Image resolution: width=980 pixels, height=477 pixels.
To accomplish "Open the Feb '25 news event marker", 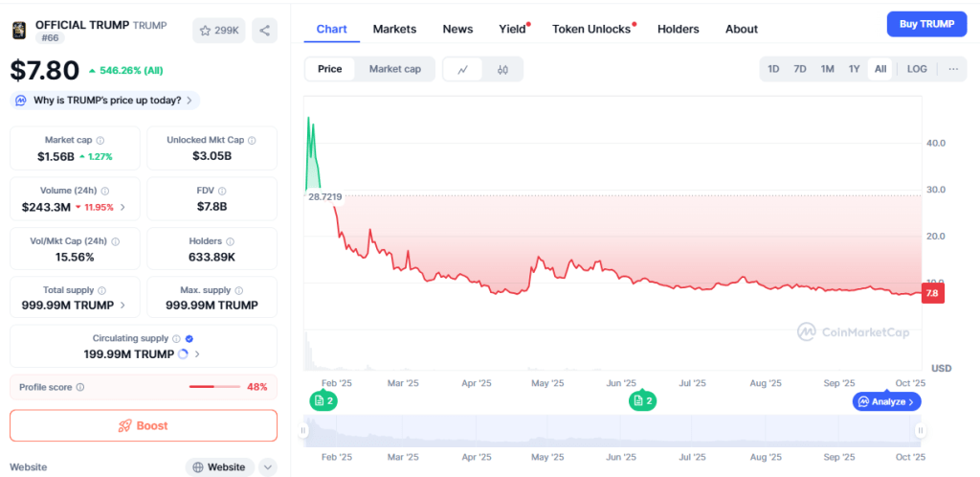I will [x=323, y=401].
